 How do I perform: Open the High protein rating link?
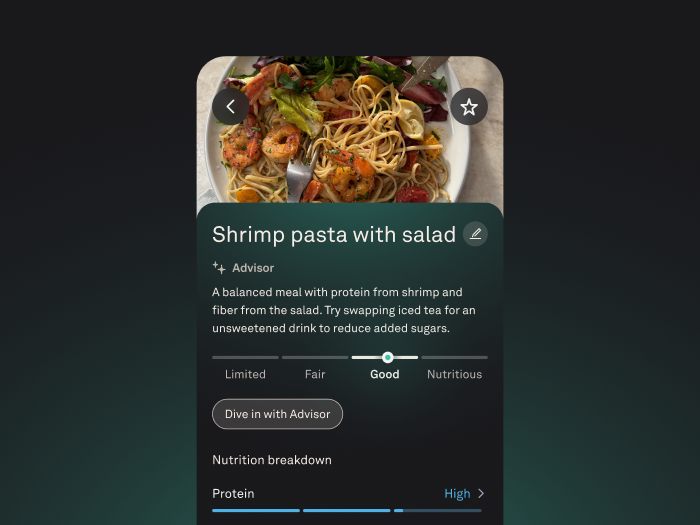point(457,494)
